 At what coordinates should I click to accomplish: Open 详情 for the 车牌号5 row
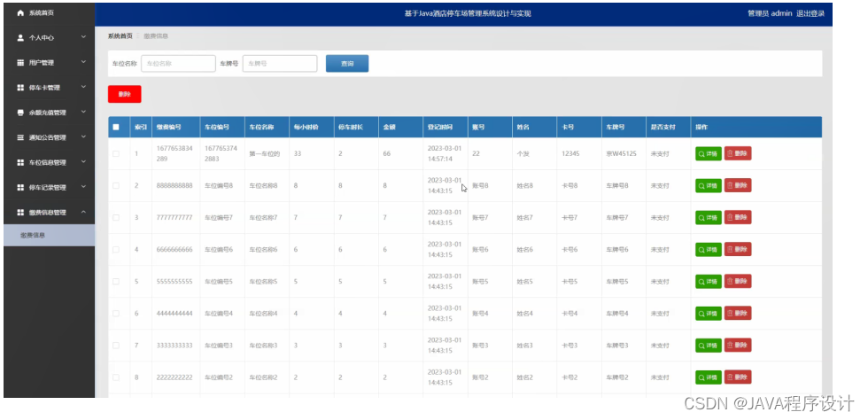coord(709,282)
